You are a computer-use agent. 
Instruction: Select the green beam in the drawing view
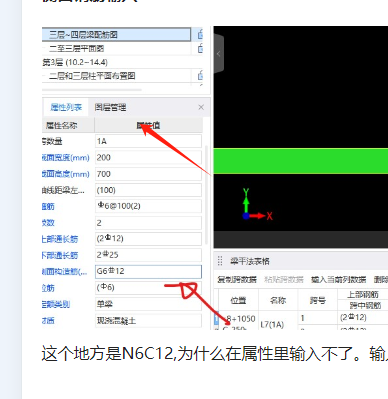(301, 161)
